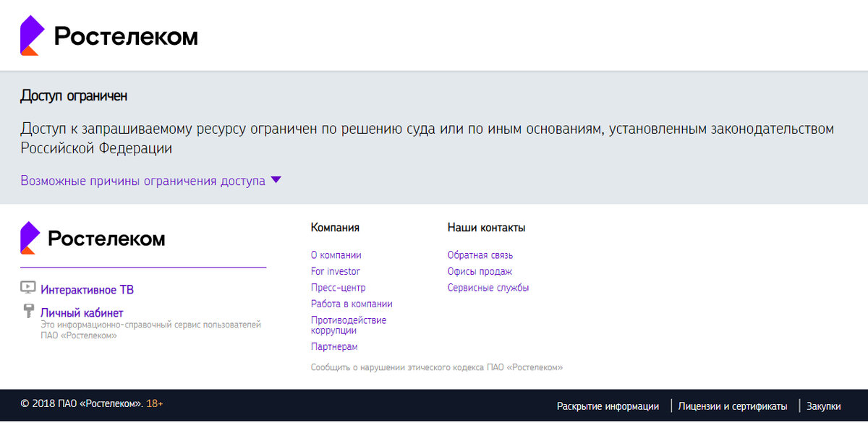This screenshot has height=428, width=868.
Task: Open the Сервисные службы link
Action: [x=488, y=288]
